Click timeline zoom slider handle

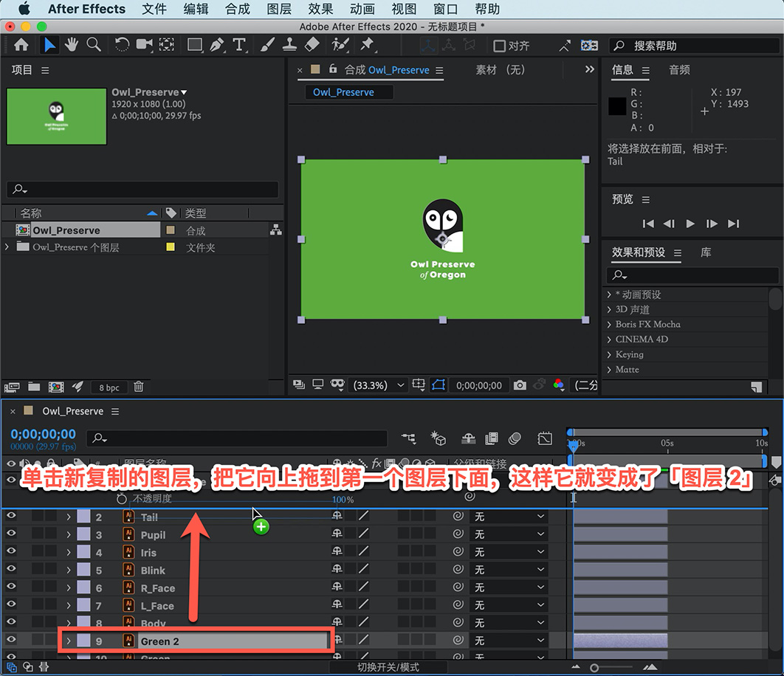pos(594,667)
